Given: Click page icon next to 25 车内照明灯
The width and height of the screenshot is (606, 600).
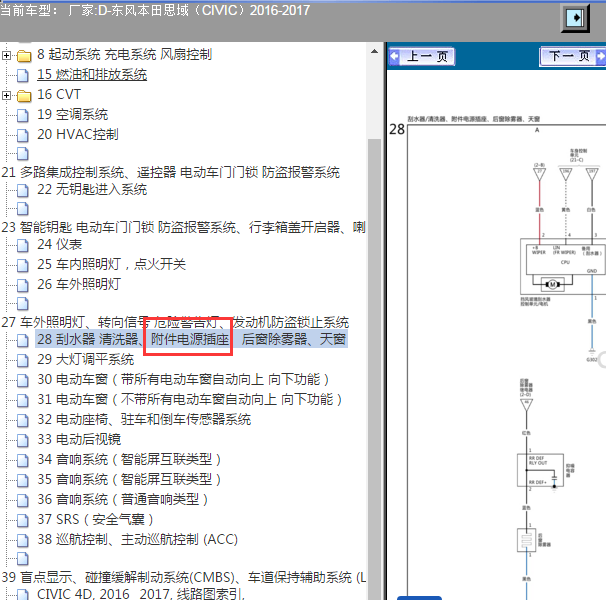Looking at the screenshot, I should point(23,266).
